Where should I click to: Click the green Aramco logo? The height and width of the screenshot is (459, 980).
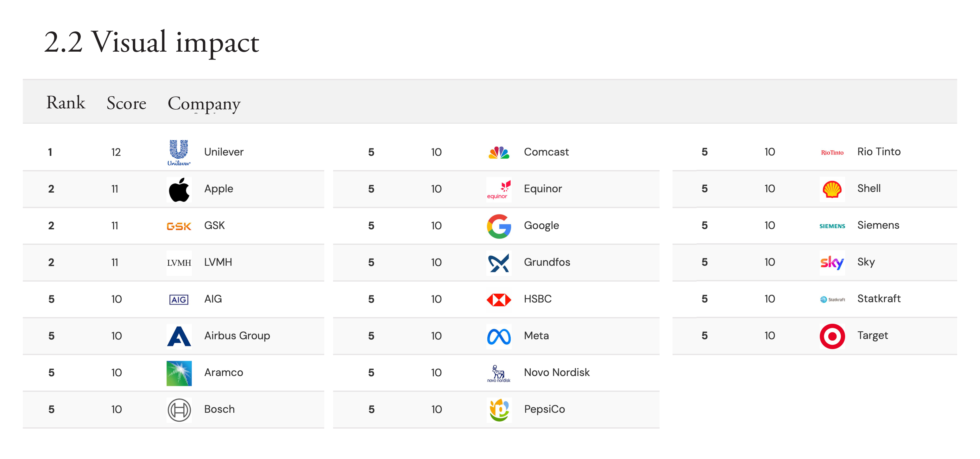point(179,373)
